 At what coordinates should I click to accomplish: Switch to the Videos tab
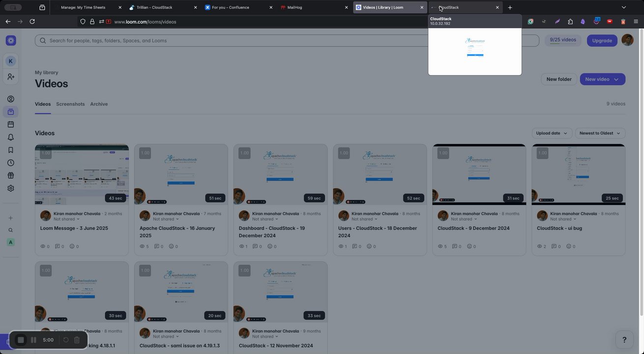[x=43, y=104]
